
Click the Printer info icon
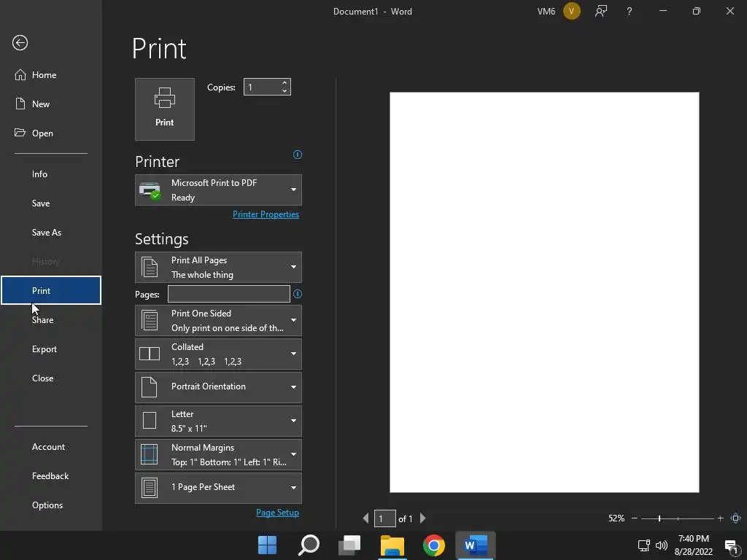point(298,155)
